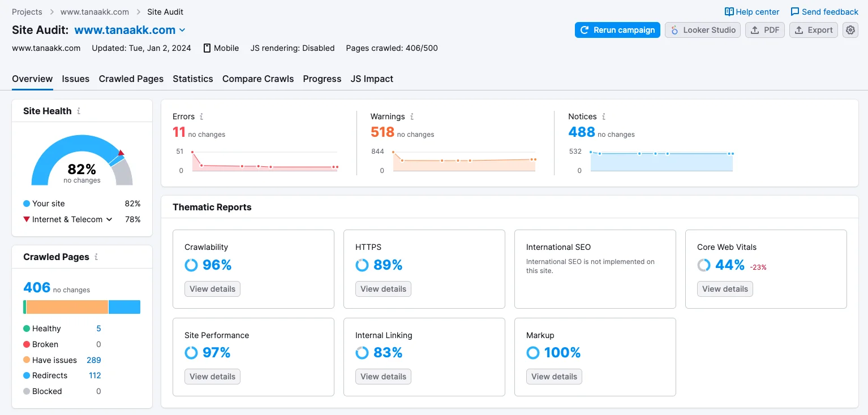Click the Mobile device icon

[207, 48]
